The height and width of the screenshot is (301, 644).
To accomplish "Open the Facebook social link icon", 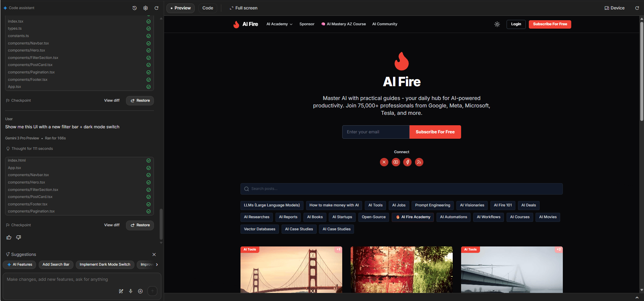I will 408,162.
